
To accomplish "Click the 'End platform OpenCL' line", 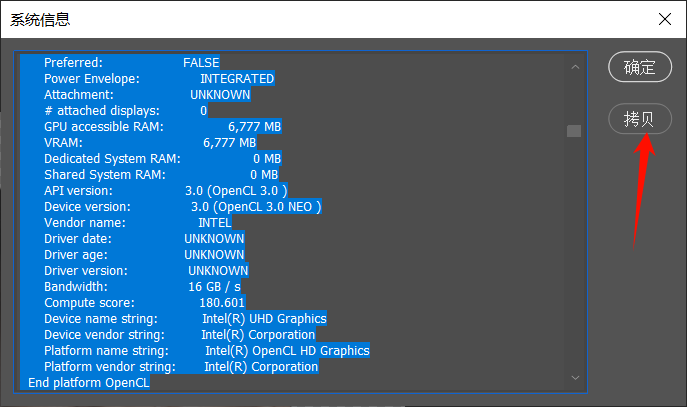I will (88, 382).
